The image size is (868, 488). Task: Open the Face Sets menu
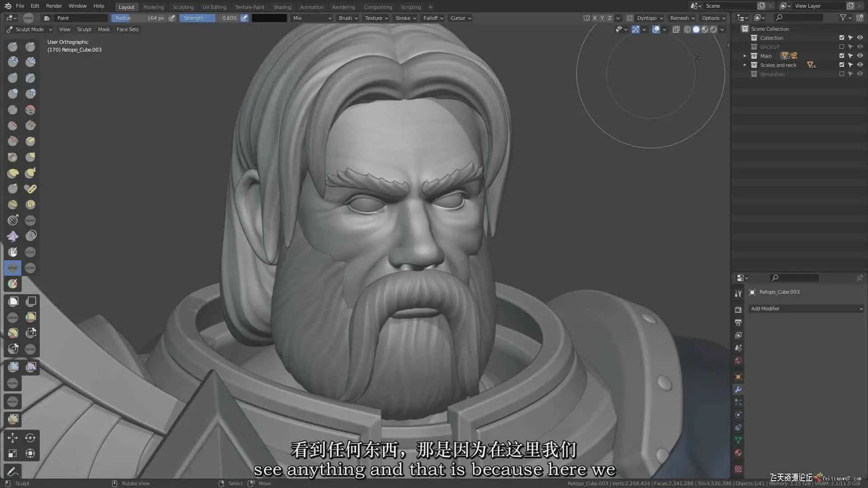pos(127,29)
